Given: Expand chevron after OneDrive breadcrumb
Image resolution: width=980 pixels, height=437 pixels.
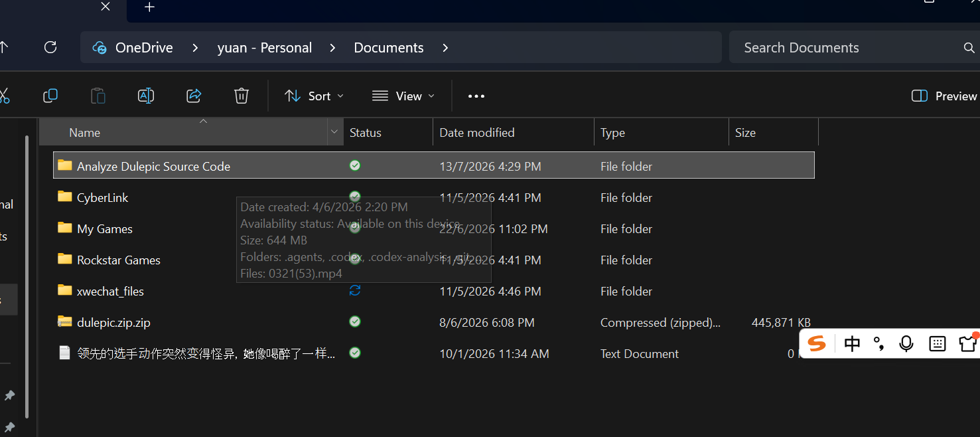Looking at the screenshot, I should tap(195, 48).
